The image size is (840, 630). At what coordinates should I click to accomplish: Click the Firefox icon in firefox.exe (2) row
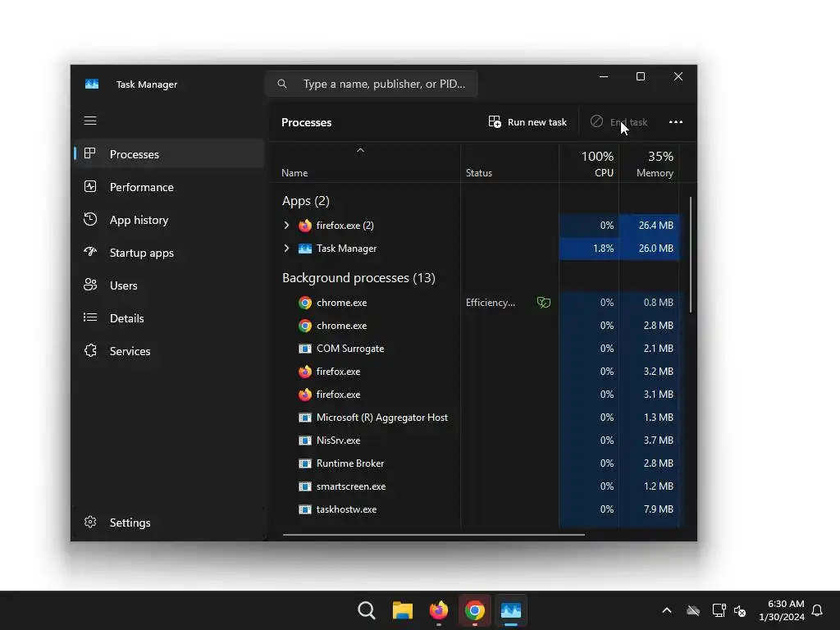(305, 226)
